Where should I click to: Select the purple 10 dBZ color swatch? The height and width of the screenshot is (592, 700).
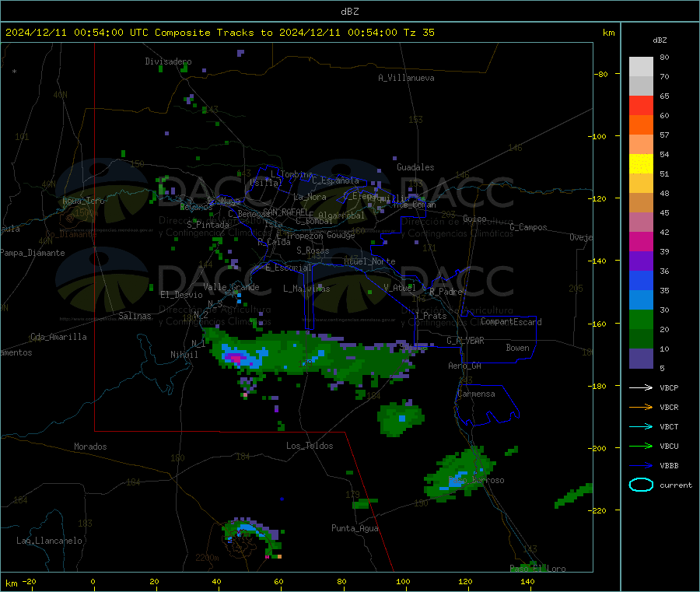(x=641, y=359)
